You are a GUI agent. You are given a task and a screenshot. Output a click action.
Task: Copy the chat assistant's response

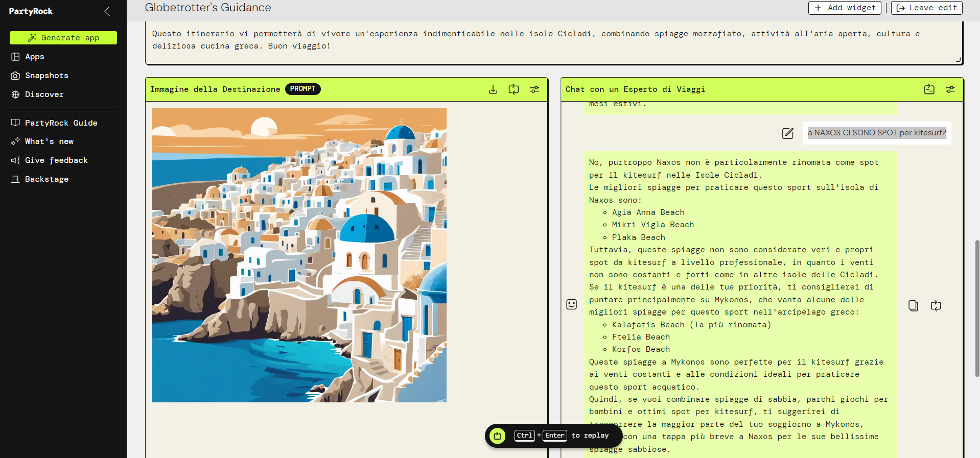pyautogui.click(x=913, y=305)
